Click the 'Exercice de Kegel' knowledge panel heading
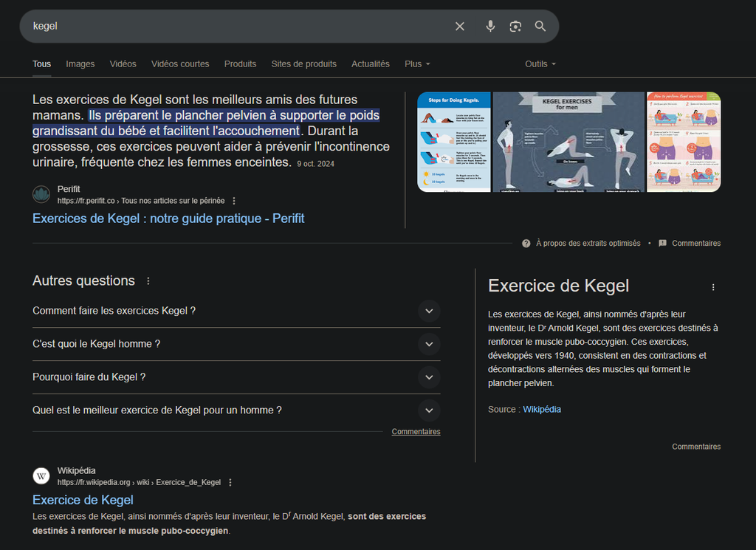This screenshot has width=756, height=550. click(x=558, y=286)
